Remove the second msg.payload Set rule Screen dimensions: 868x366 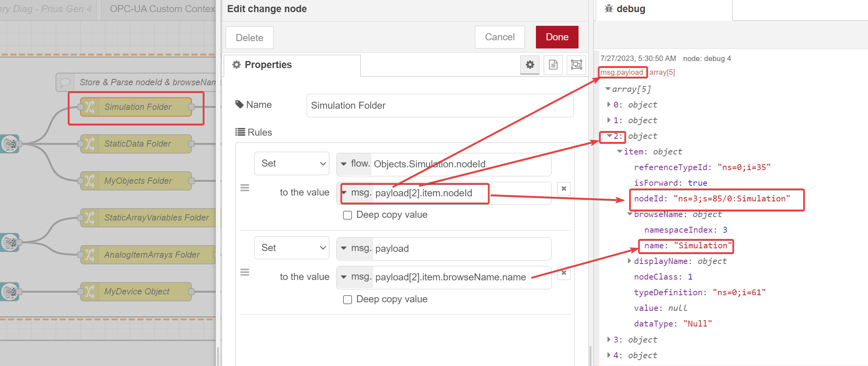pyautogui.click(x=564, y=273)
